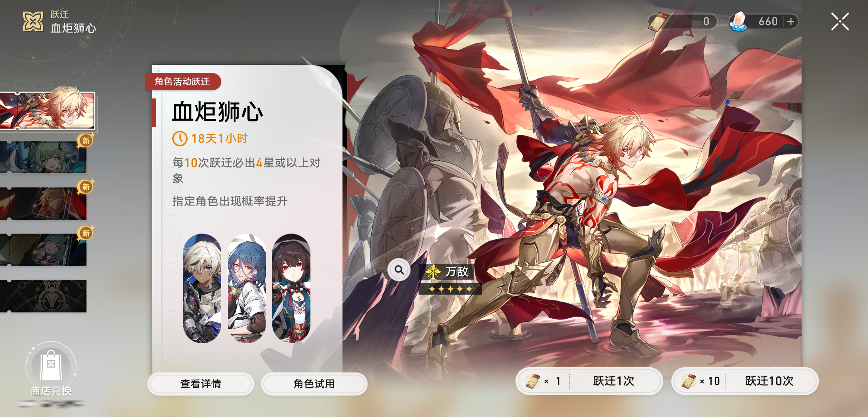
Task: Click the stellar jade crystal icon
Action: pos(739,21)
